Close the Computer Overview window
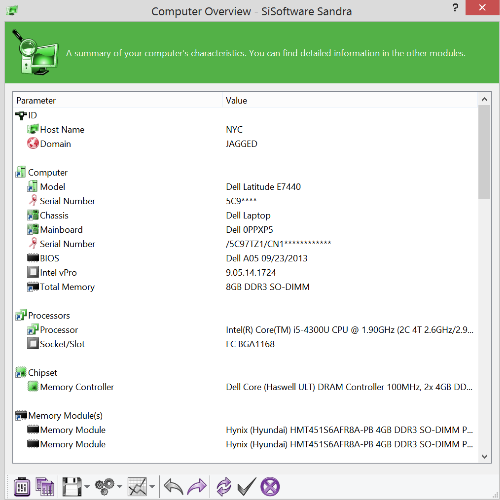500x500 pixels. click(482, 7)
